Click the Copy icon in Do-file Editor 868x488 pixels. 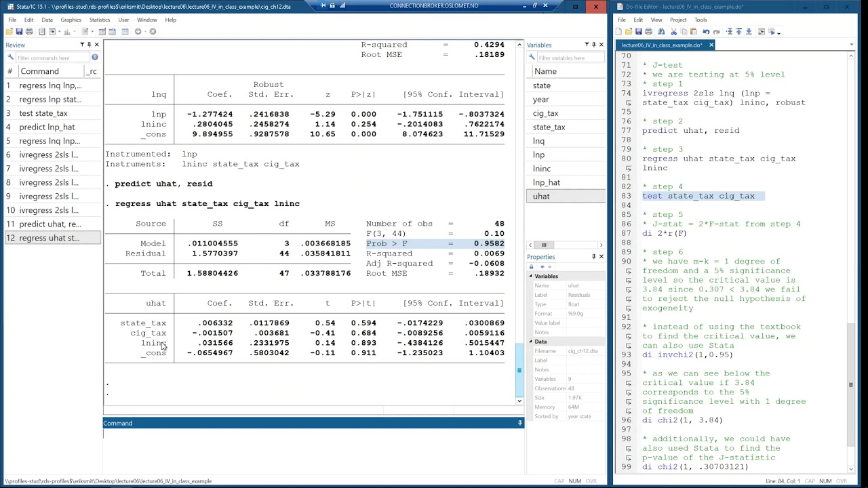point(684,31)
